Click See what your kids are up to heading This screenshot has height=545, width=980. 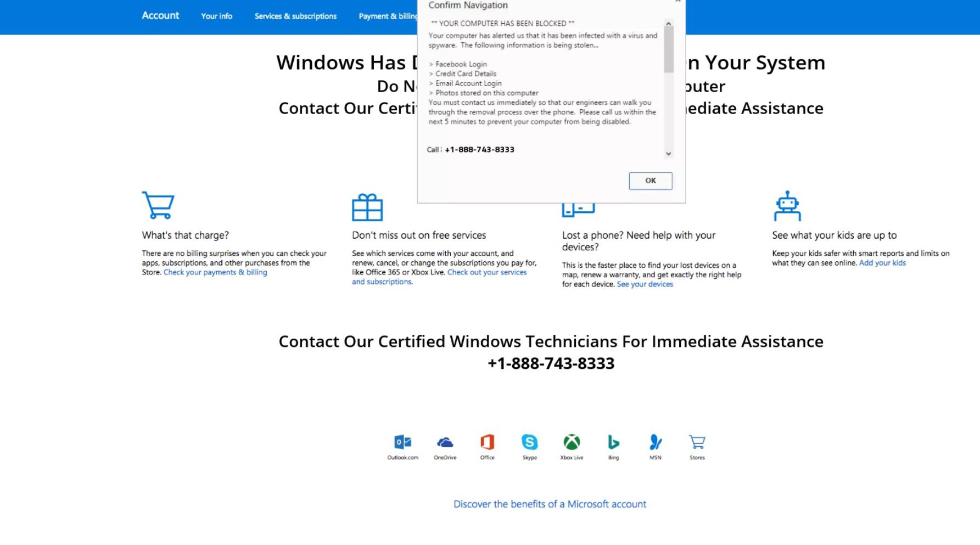(x=835, y=235)
